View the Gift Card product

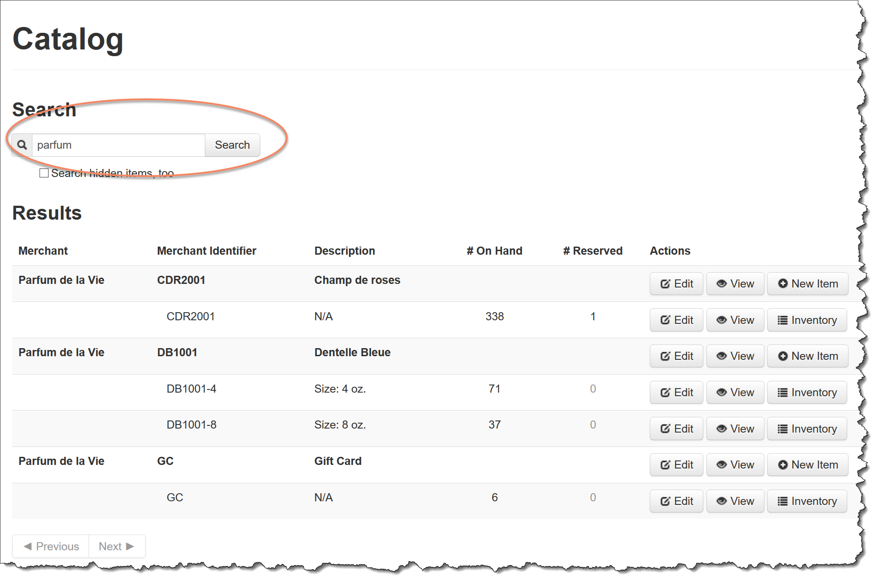click(x=735, y=465)
